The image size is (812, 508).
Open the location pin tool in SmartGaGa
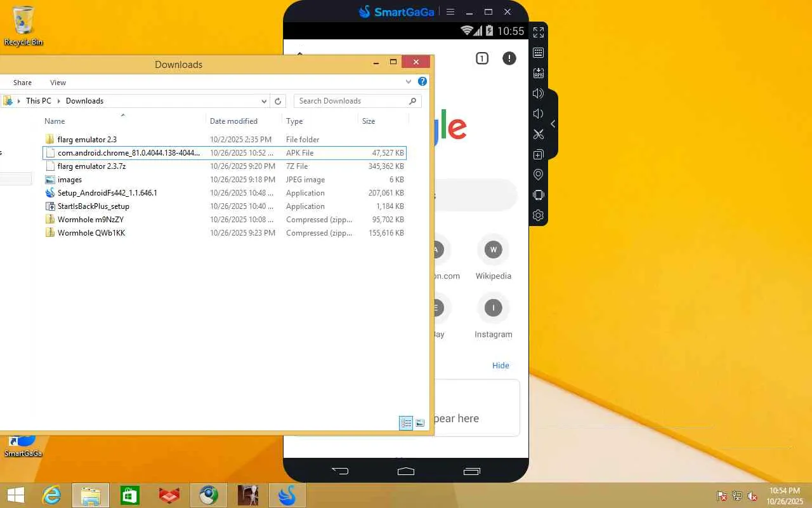tap(538, 175)
